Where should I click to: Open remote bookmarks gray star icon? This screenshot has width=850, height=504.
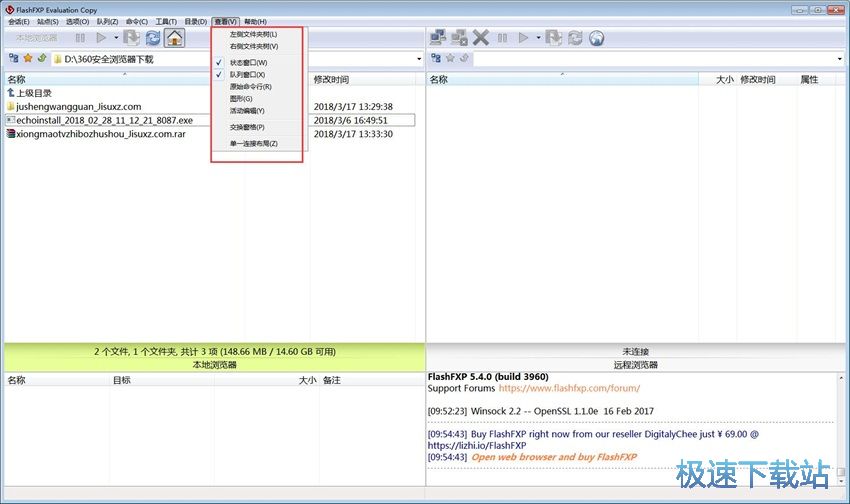450,58
